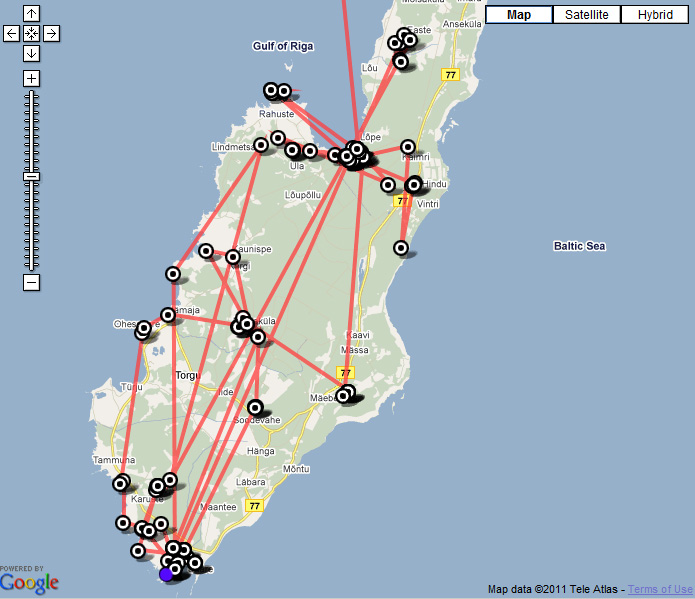This screenshot has width=695, height=599.
Task: Switch to Satellite view
Action: coord(586,15)
